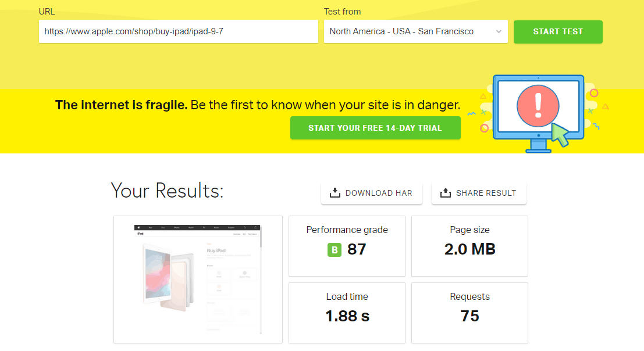Click the 1.88 s load time value

tap(346, 316)
